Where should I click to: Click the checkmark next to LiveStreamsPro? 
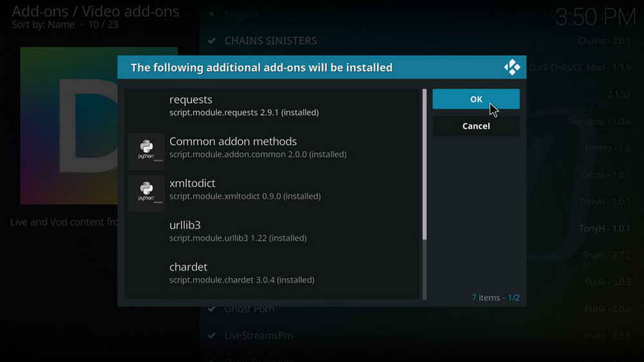(211, 336)
